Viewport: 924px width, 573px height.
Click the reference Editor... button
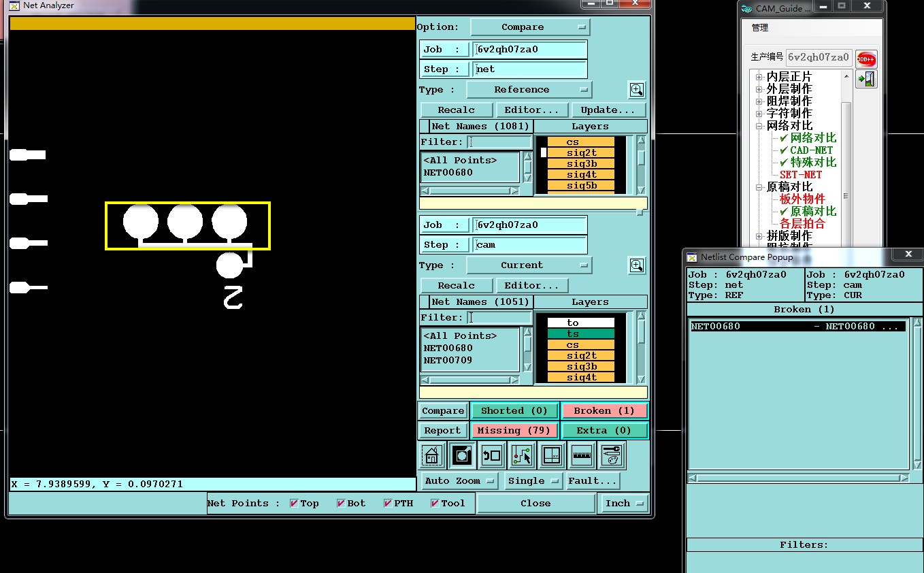(532, 110)
